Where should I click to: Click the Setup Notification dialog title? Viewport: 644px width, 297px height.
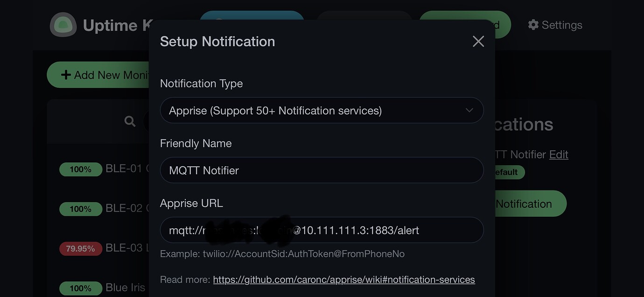click(217, 41)
